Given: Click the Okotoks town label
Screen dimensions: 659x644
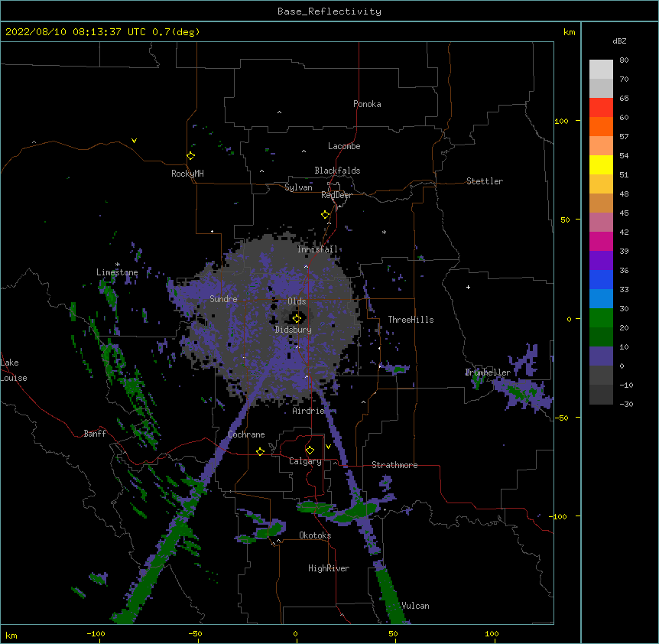Looking at the screenshot, I should point(315,535).
